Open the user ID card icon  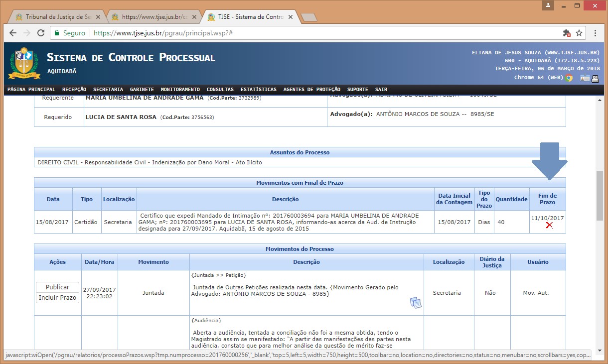584,78
